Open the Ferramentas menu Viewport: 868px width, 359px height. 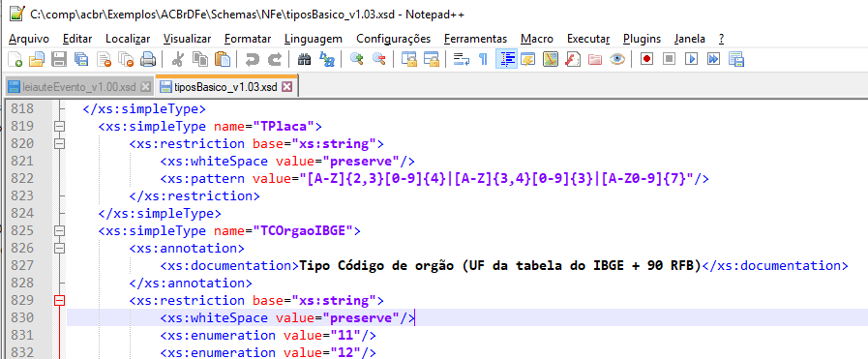point(475,39)
